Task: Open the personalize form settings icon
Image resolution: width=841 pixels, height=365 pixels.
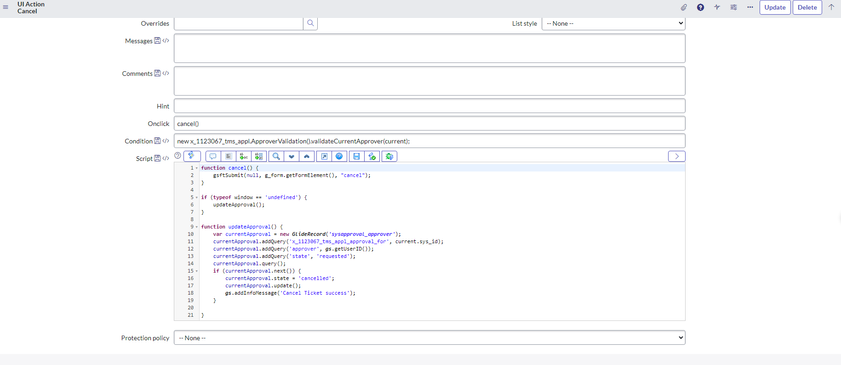Action: [733, 8]
